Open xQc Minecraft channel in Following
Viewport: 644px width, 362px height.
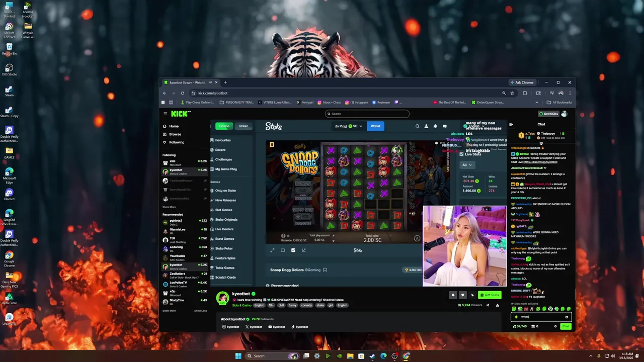184,162
